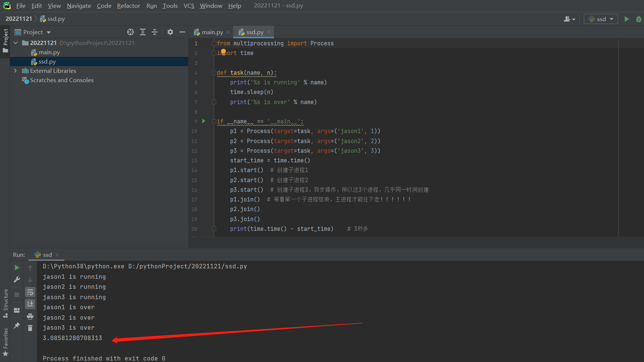Close the ssd.py editor tab

pos(269,32)
